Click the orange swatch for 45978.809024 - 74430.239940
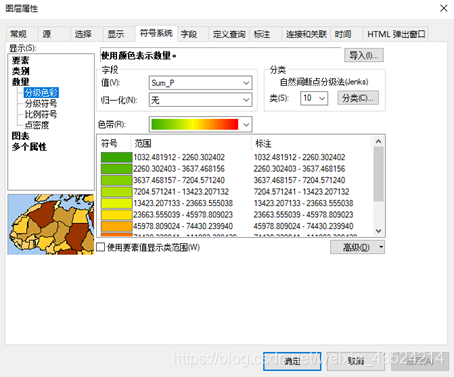The width and height of the screenshot is (454, 377). pos(116,226)
